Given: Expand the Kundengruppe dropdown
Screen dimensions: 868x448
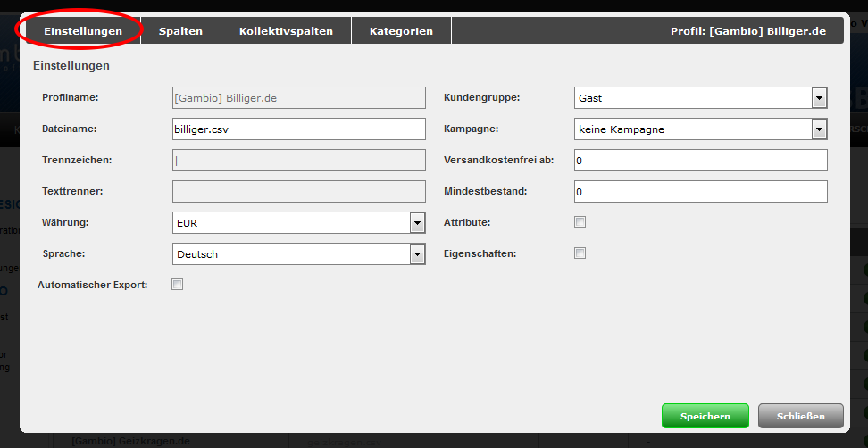Looking at the screenshot, I should tap(700, 98).
